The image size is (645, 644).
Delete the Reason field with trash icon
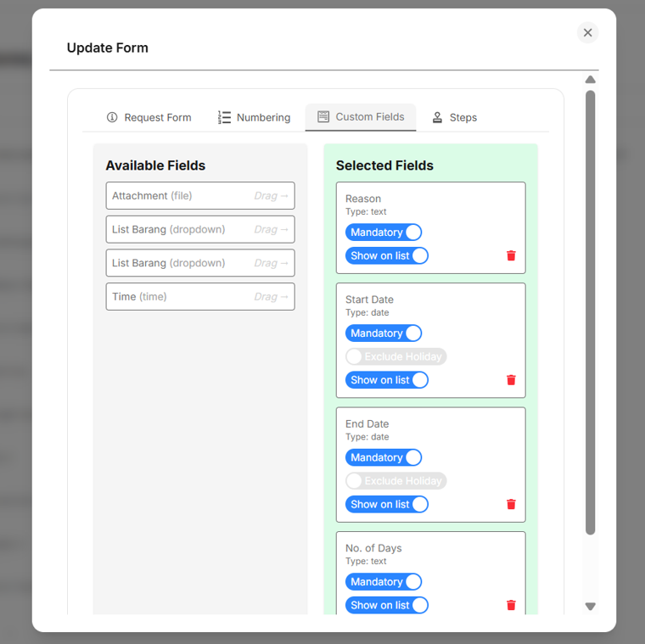click(x=511, y=255)
